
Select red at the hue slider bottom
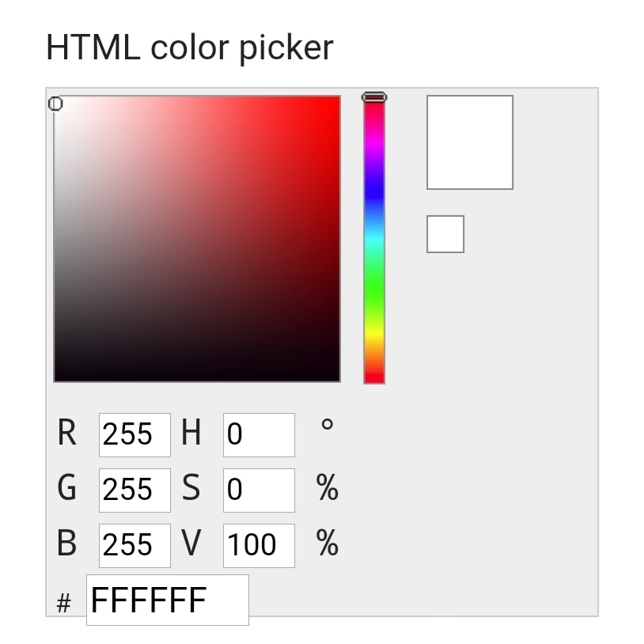click(374, 381)
